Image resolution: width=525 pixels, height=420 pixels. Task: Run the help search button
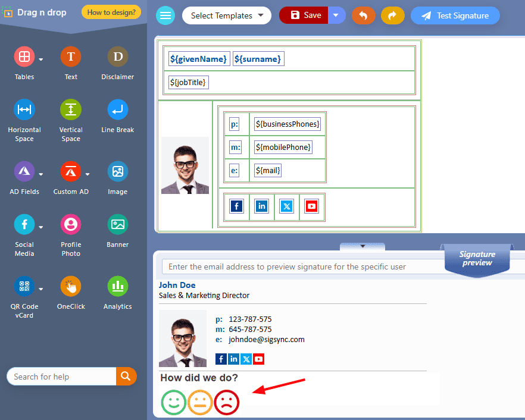point(126,377)
